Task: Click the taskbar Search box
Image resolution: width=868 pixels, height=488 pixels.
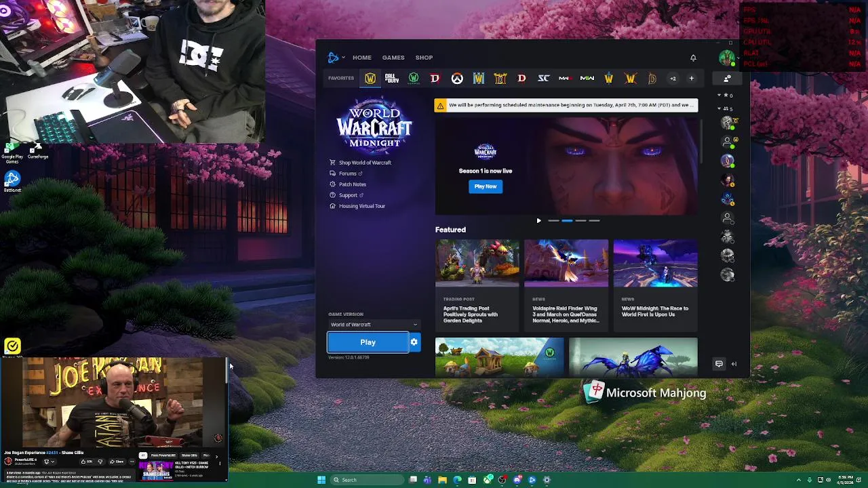Action: click(367, 480)
